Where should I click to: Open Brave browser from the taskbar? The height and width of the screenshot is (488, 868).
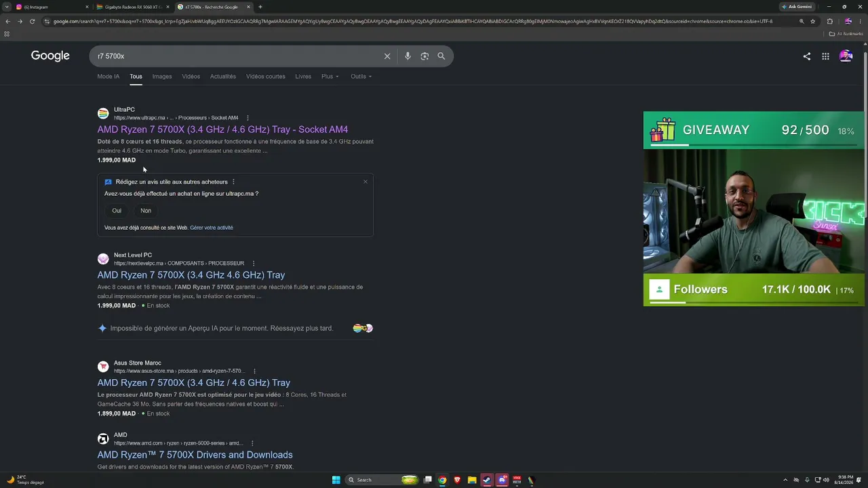click(x=457, y=480)
